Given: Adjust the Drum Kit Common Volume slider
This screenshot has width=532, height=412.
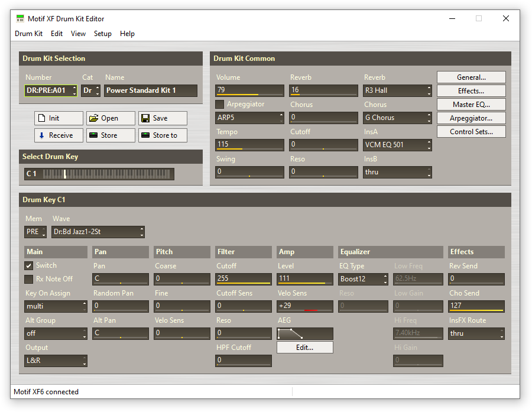Looking at the screenshot, I should point(250,90).
